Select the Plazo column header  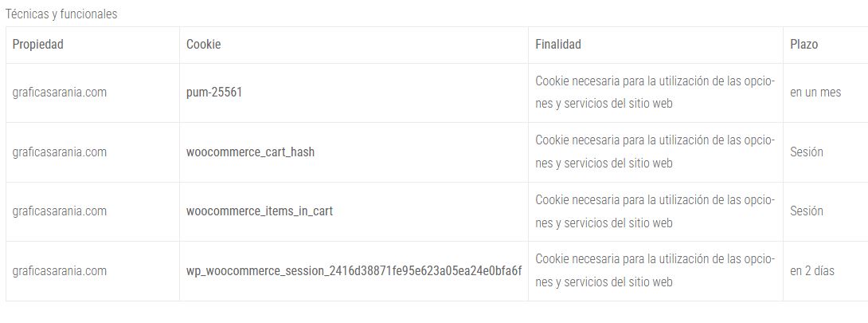tap(803, 45)
